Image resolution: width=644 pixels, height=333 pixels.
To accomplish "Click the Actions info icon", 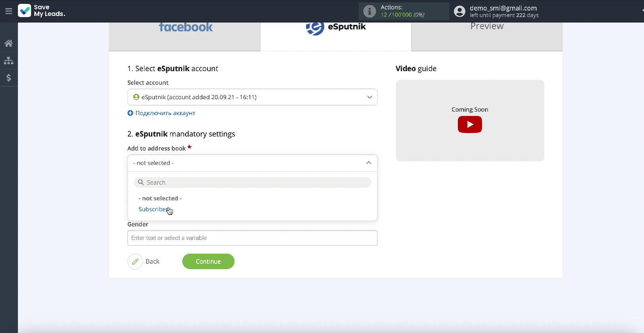I will 370,11.
